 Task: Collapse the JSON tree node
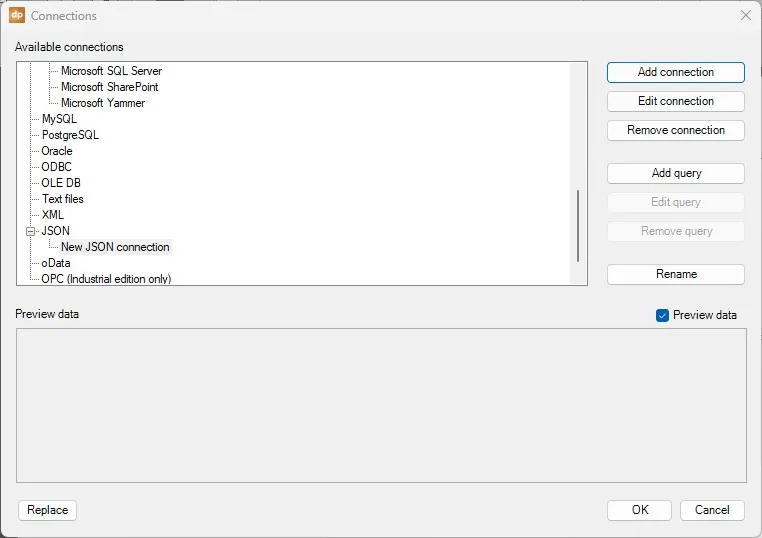(30, 232)
